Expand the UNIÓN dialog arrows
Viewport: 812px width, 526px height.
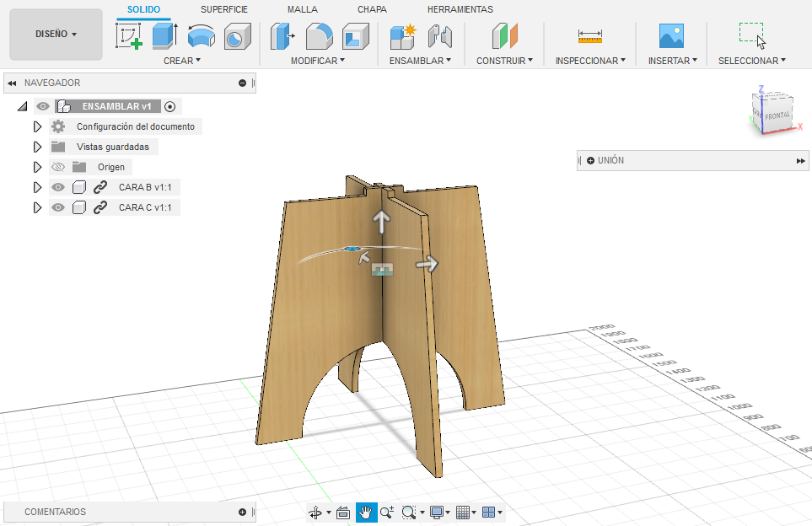point(800,161)
